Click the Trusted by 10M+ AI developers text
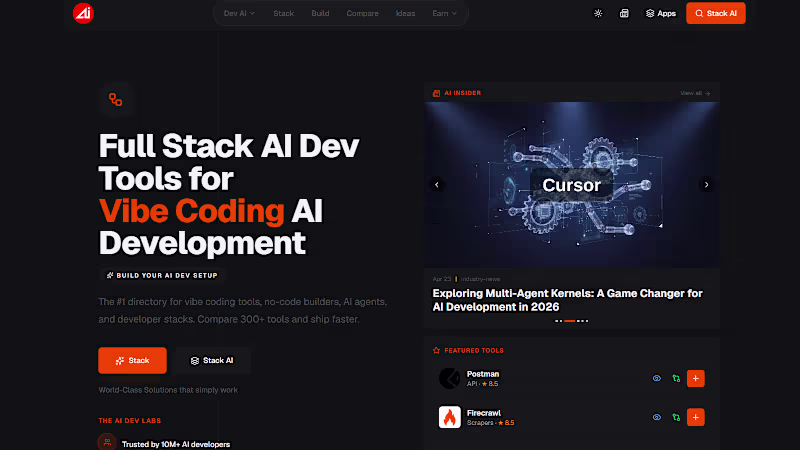This screenshot has height=450, width=800. 176,444
